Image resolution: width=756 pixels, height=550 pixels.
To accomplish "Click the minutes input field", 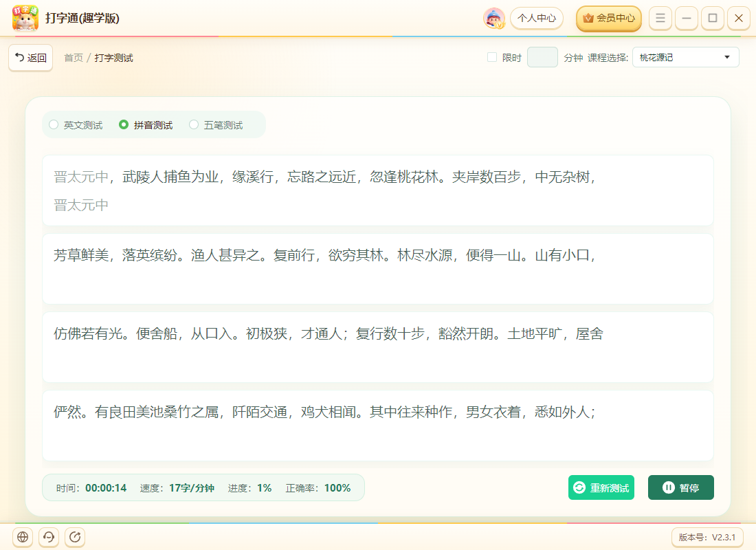I will click(x=542, y=58).
